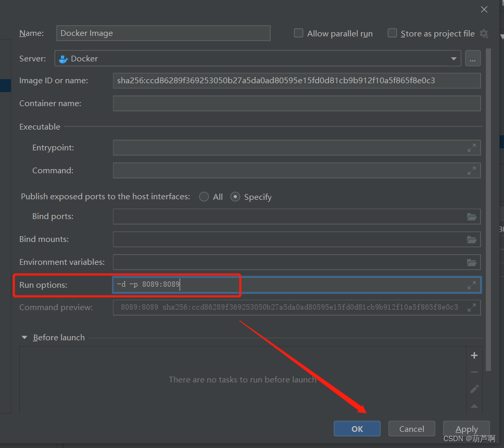Enable the Store as project file checkbox
This screenshot has height=448, width=504.
tap(392, 33)
